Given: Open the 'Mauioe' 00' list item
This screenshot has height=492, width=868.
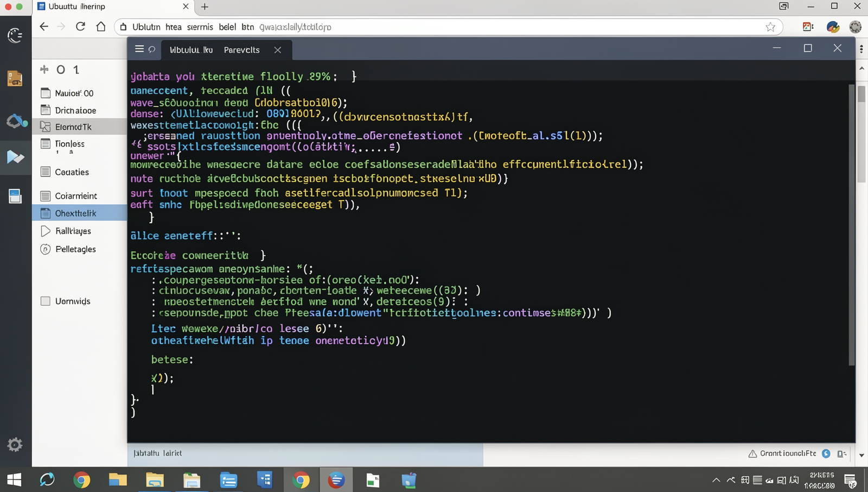Looking at the screenshot, I should (x=80, y=93).
